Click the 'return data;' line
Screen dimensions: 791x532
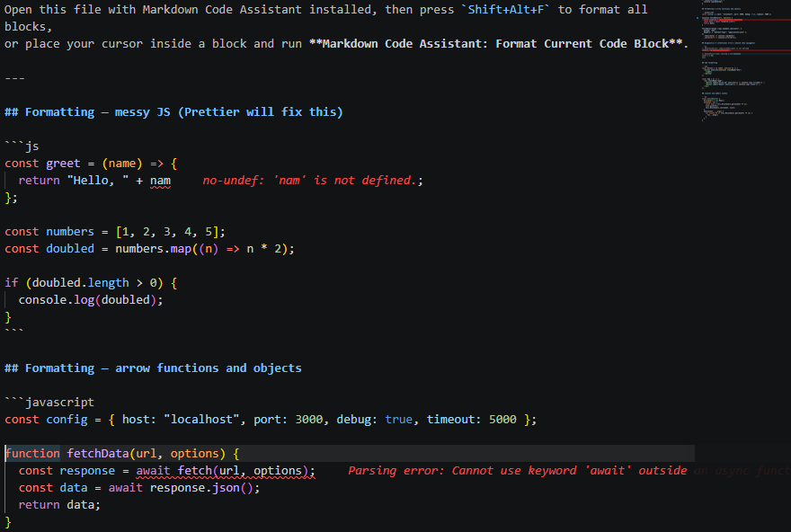pyautogui.click(x=59, y=505)
